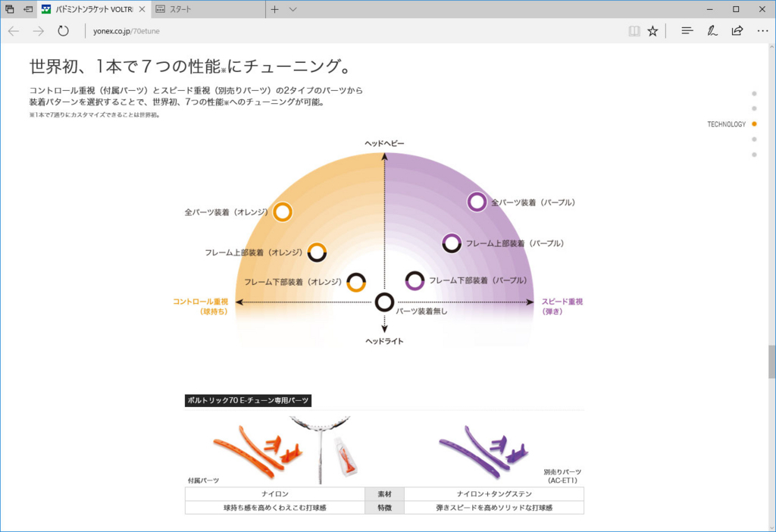Click 球持ち感を高めくわえこむ打球感 cell
Screen dimensions: 776x532
(274, 508)
